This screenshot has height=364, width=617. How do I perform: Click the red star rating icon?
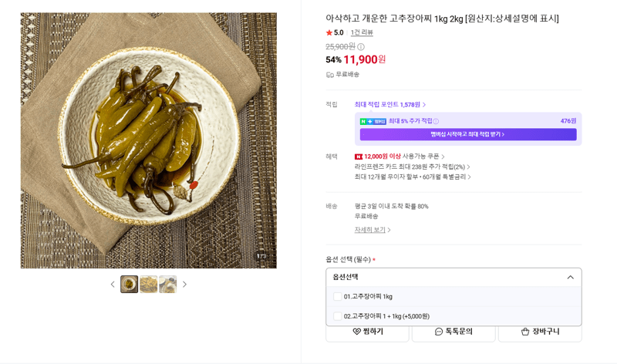click(329, 32)
